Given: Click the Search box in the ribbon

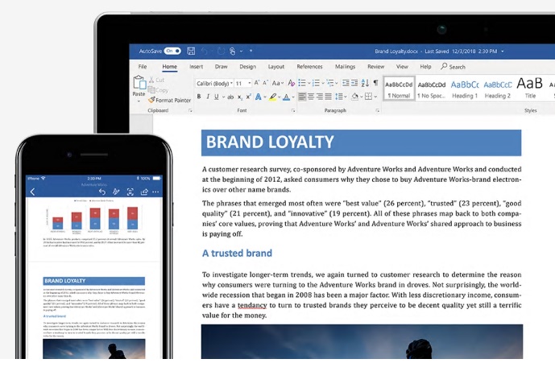Looking at the screenshot, I should pyautogui.click(x=454, y=67).
